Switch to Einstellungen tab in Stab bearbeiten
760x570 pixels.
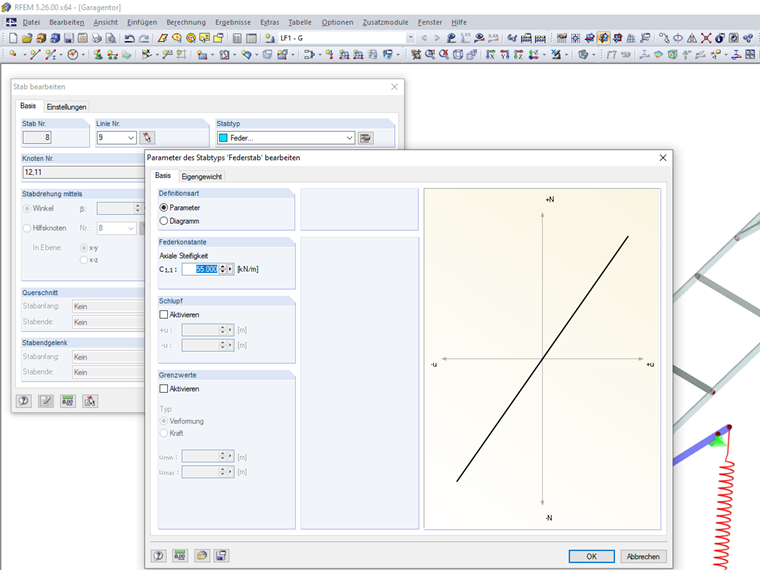pyautogui.click(x=66, y=107)
